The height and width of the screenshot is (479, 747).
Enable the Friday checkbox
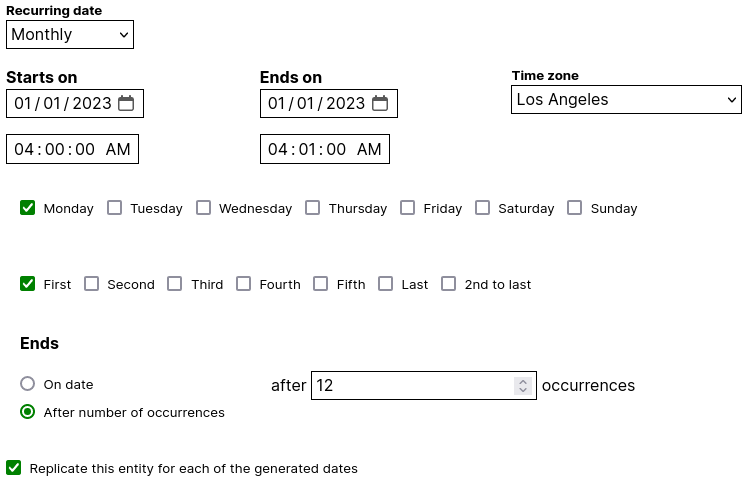(407, 208)
